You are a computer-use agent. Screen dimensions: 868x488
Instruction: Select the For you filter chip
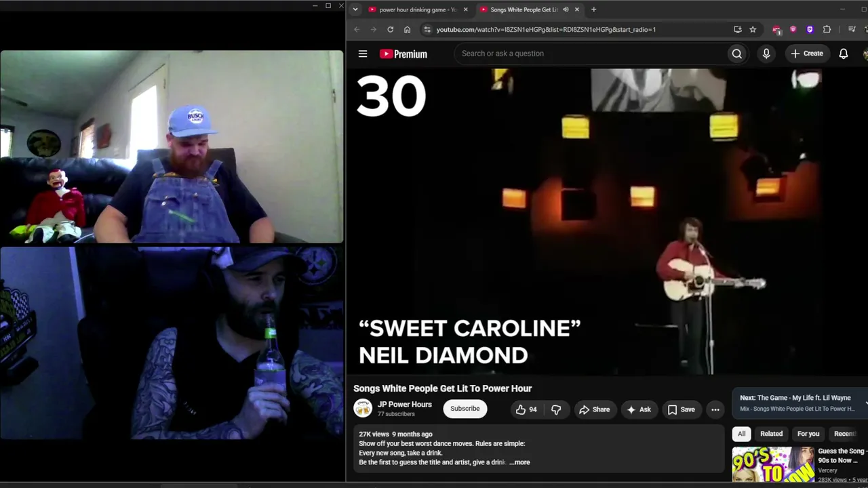[808, 434]
